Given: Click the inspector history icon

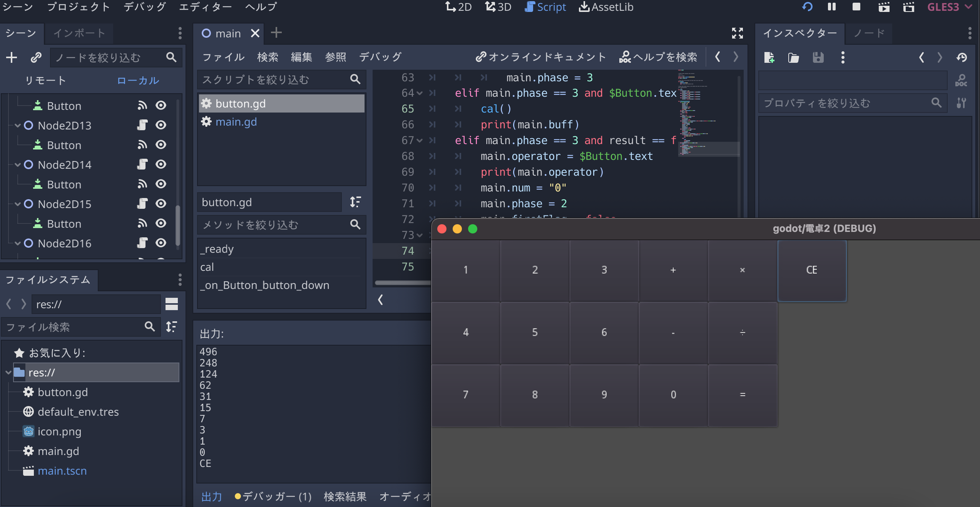Looking at the screenshot, I should (962, 57).
